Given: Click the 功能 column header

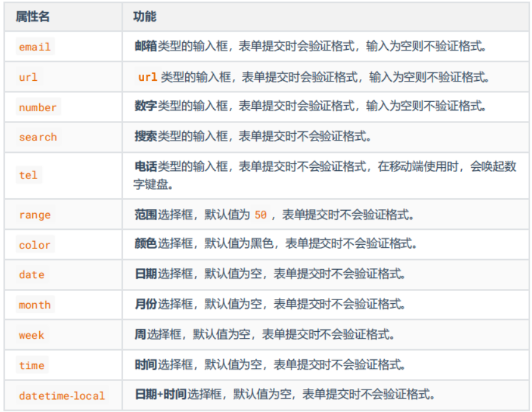Looking at the screenshot, I should pos(144,17).
